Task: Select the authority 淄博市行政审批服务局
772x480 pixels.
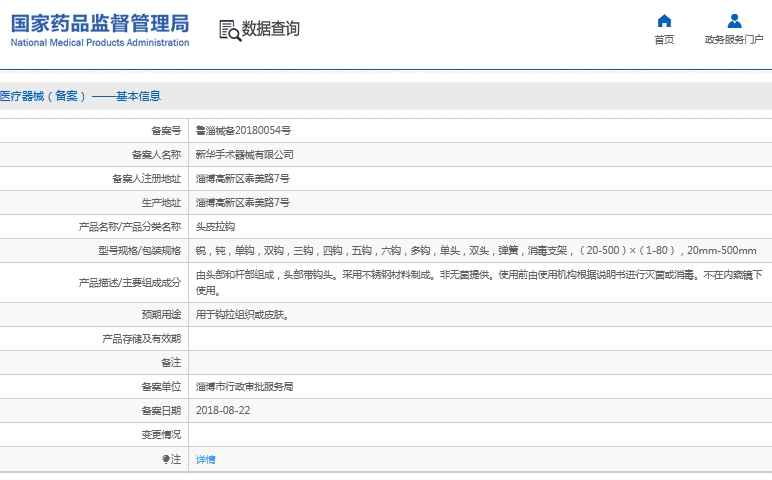Action: tap(245, 386)
